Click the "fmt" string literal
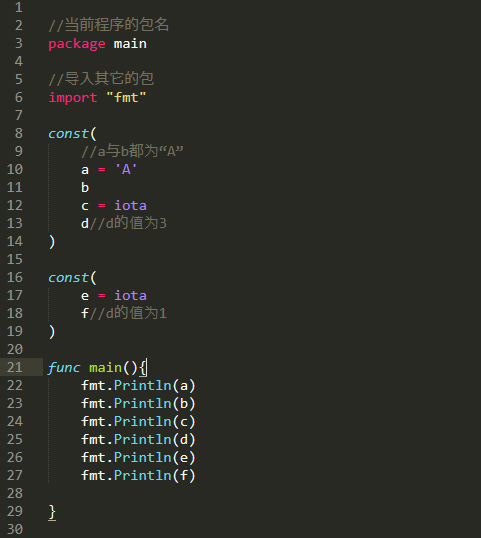 [x=126, y=97]
